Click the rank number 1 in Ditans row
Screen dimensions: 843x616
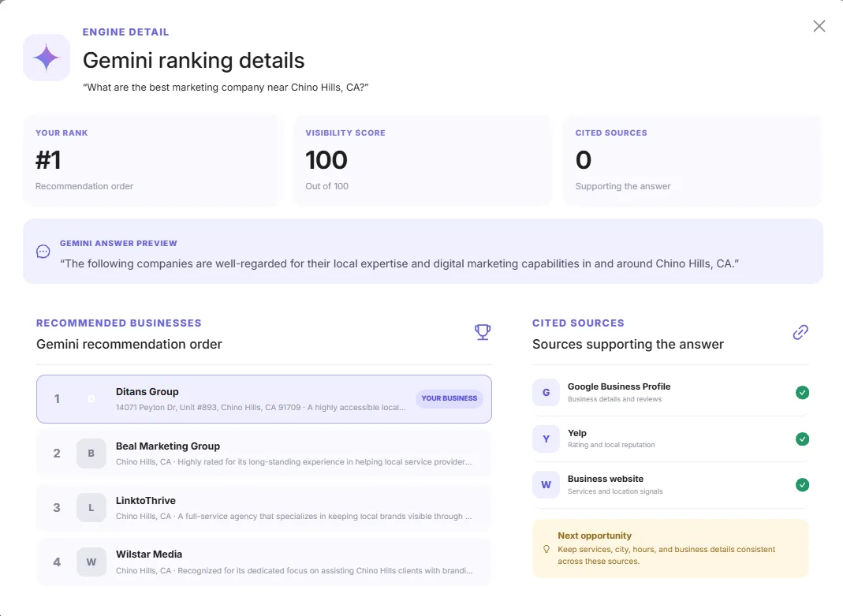point(57,399)
